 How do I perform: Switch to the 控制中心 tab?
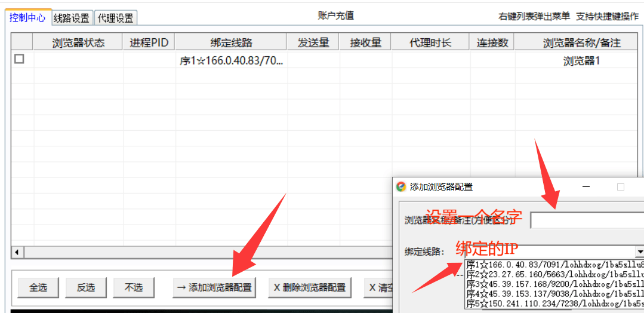[28, 18]
